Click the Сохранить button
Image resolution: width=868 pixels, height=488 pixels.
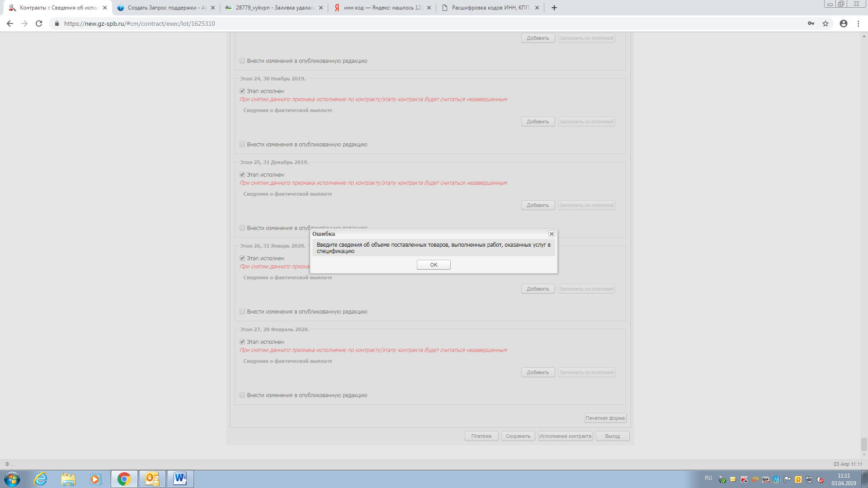click(x=518, y=436)
